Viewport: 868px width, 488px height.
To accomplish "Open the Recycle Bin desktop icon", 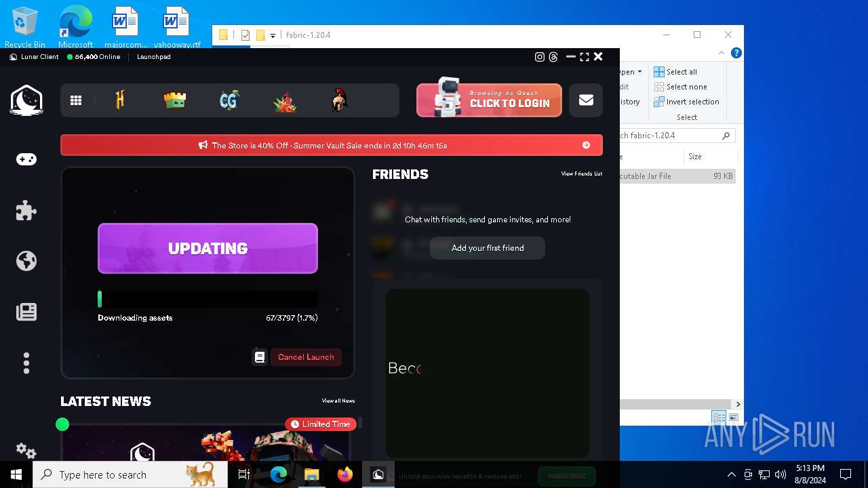I will [x=25, y=27].
